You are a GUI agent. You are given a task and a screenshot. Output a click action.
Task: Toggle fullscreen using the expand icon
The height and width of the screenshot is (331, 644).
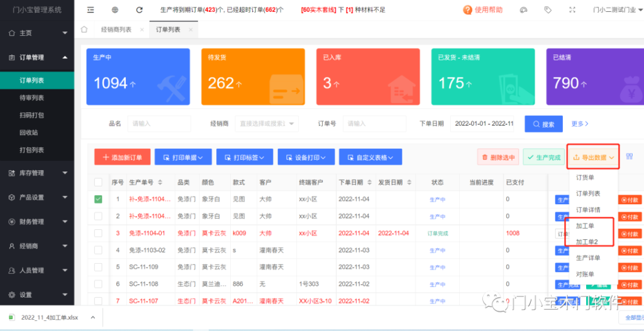point(572,10)
